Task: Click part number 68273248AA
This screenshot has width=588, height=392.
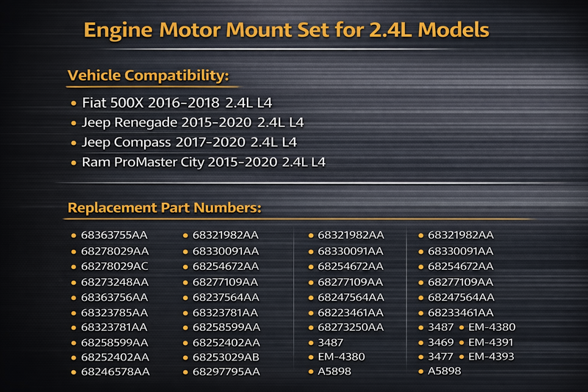Action: (115, 282)
